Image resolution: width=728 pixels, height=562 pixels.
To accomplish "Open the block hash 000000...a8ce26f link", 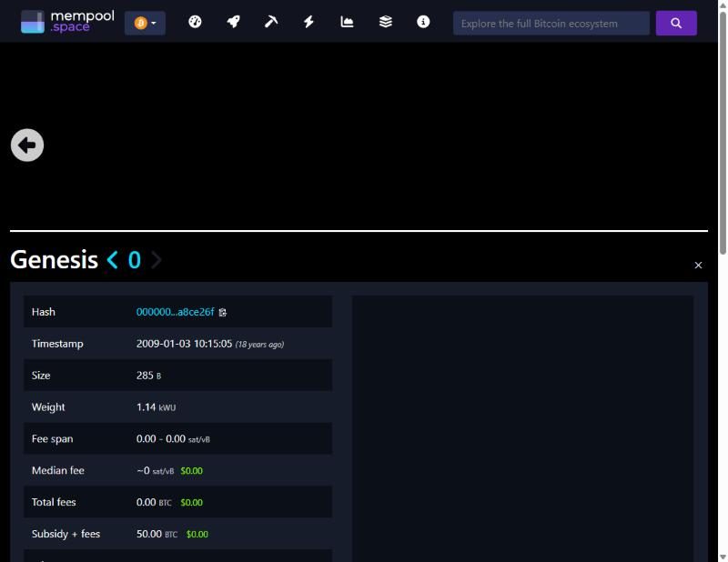I will point(175,312).
